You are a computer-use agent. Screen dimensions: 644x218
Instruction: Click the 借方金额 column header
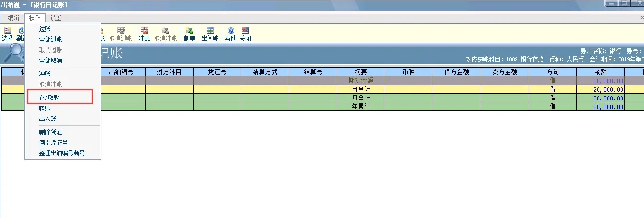[456, 72]
